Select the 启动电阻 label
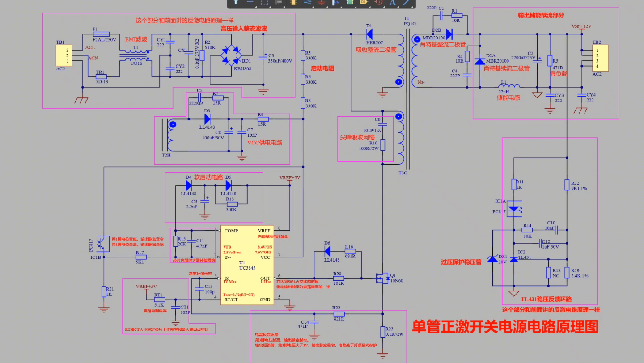Viewport: 644px width, 363px height. (x=322, y=68)
